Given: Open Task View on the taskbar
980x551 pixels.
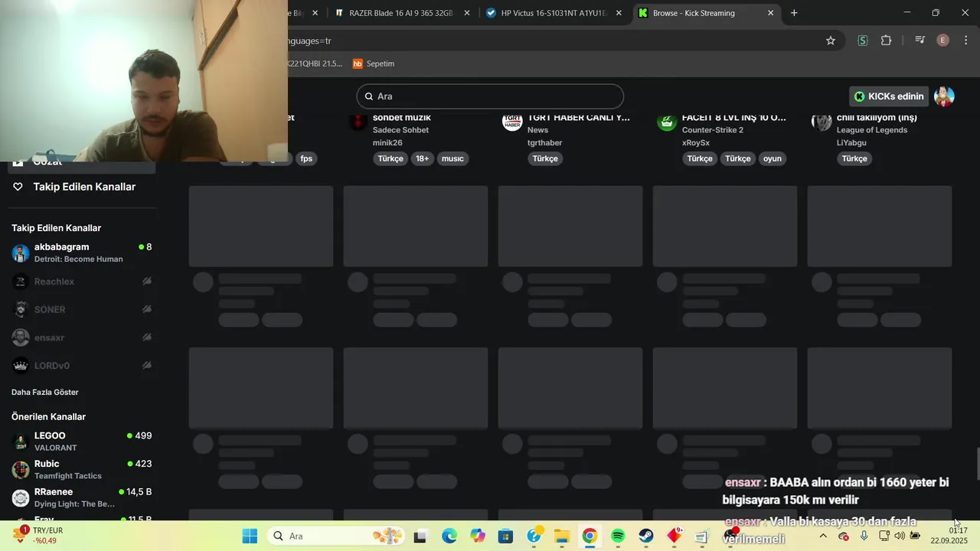Looking at the screenshot, I should pyautogui.click(x=420, y=536).
